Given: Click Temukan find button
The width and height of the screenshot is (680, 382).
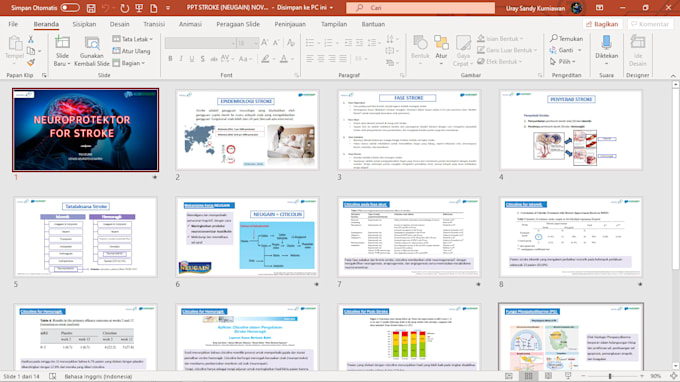Looking at the screenshot, I should (x=566, y=39).
